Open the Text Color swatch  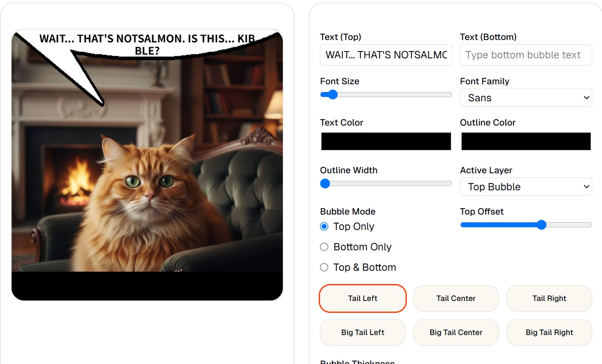coord(386,141)
